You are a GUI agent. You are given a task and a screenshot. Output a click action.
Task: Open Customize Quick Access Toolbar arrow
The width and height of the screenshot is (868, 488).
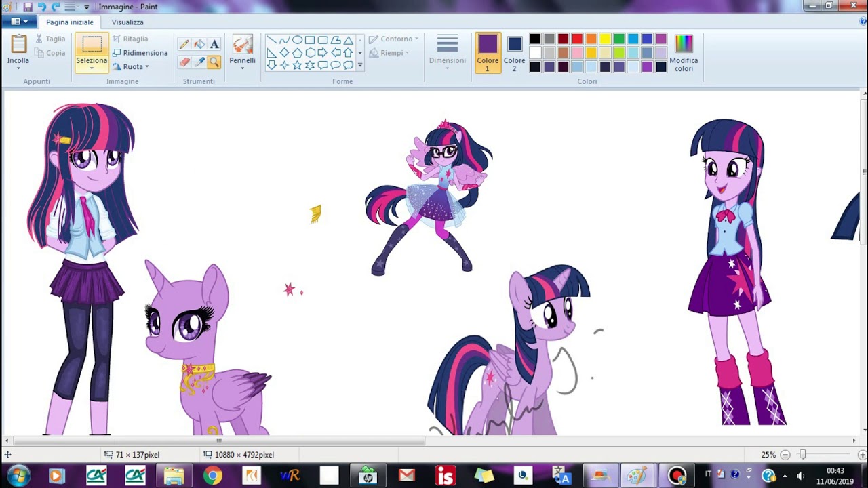tap(86, 7)
